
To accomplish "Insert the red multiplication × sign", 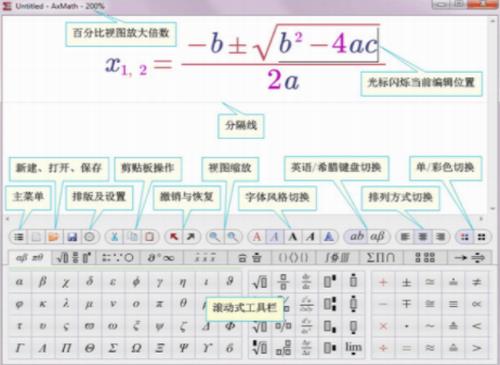I will [383, 326].
